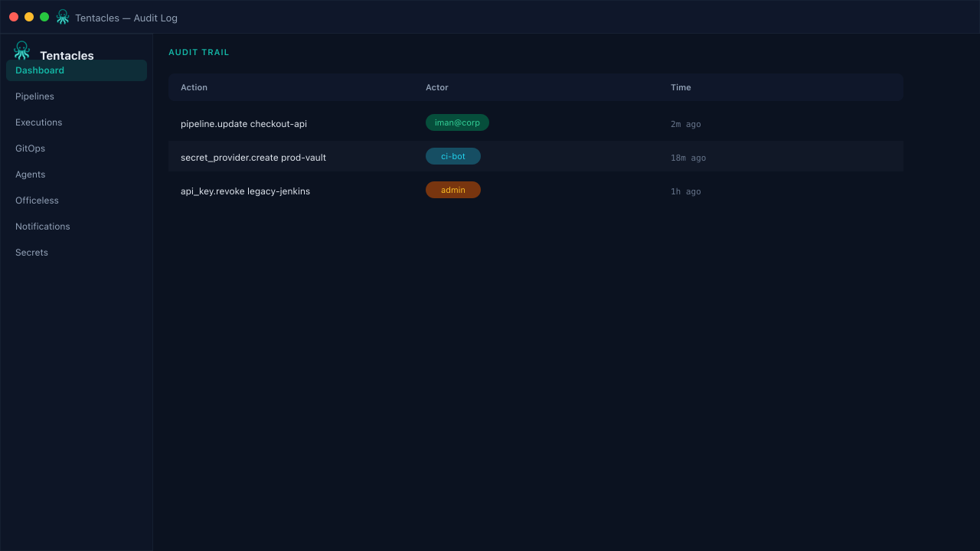Maximize the window with the green button
Image resolution: width=980 pixels, height=551 pixels.
tap(44, 17)
